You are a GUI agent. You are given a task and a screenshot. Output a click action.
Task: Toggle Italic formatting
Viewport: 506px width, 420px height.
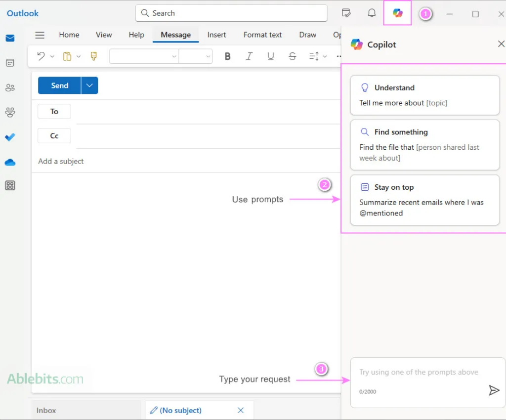(x=249, y=56)
